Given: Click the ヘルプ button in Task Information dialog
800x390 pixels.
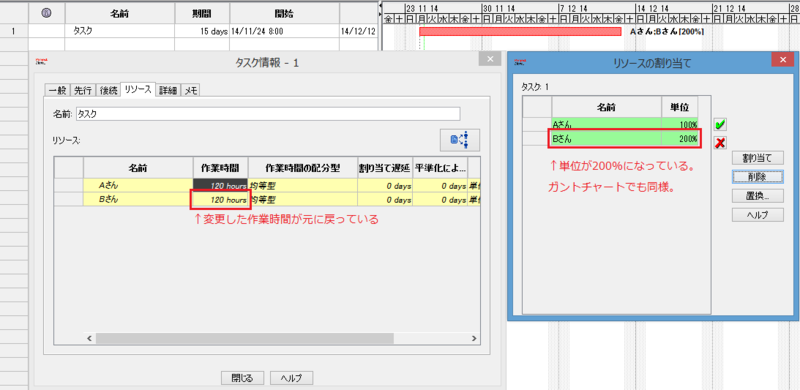Looking at the screenshot, I should 291,378.
